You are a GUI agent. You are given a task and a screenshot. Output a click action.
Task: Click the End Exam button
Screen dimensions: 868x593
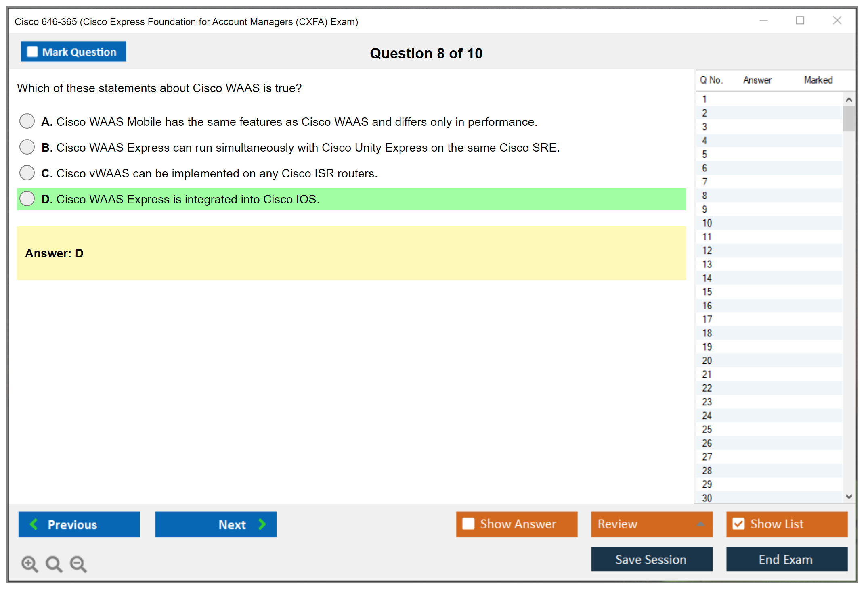click(786, 559)
